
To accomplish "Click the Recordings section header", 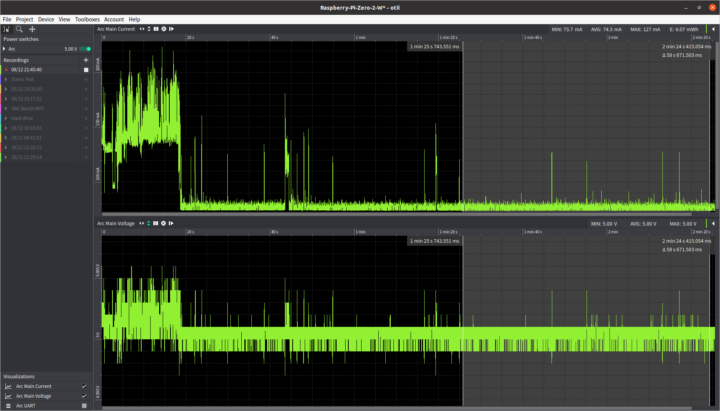I will point(16,60).
